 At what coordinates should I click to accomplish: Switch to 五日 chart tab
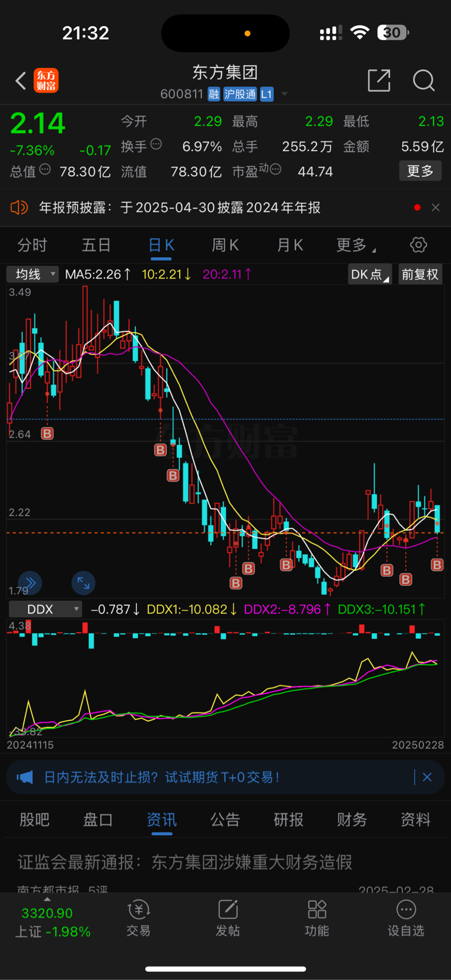[96, 245]
